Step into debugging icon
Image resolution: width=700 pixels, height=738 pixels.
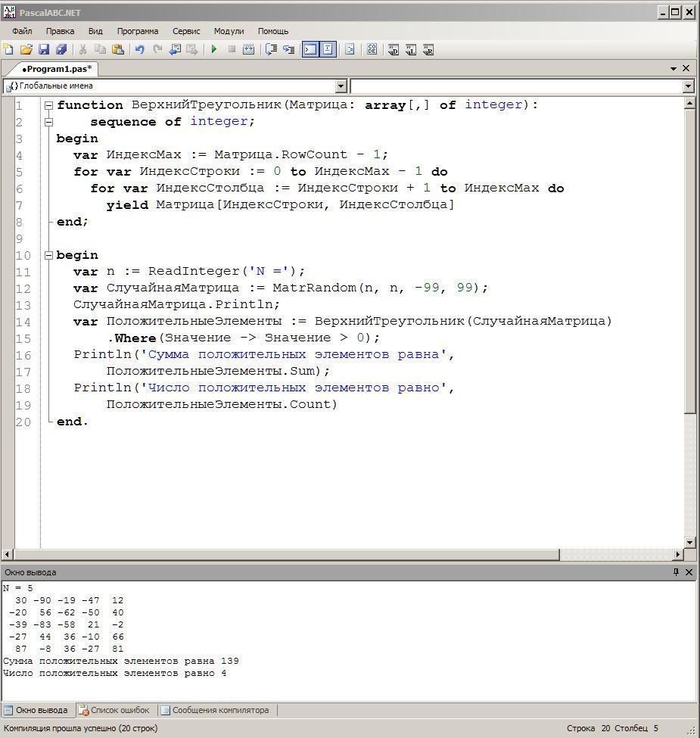pyautogui.click(x=288, y=49)
